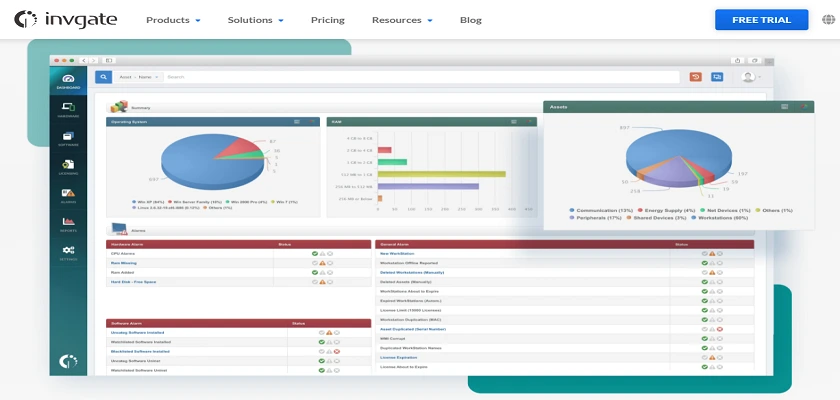Open the Reports sidebar section
The image size is (840, 400).
68,224
